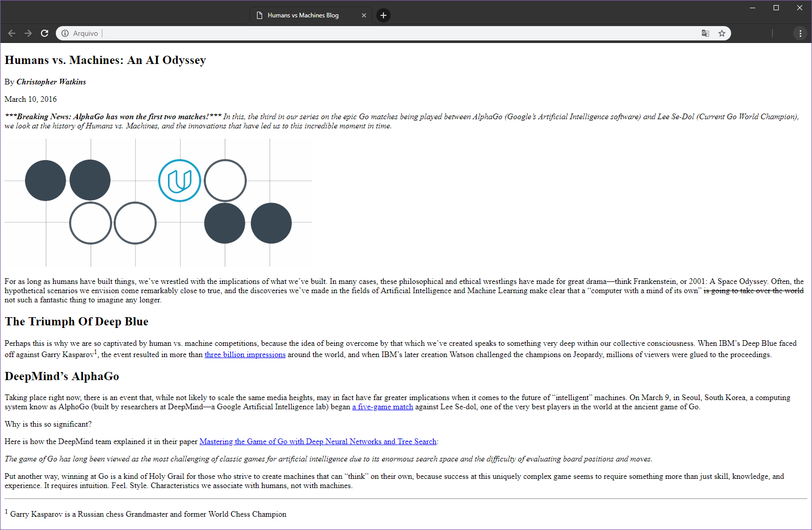Click the page title Humans vs. Machines: An AI Odyssey

(x=105, y=60)
